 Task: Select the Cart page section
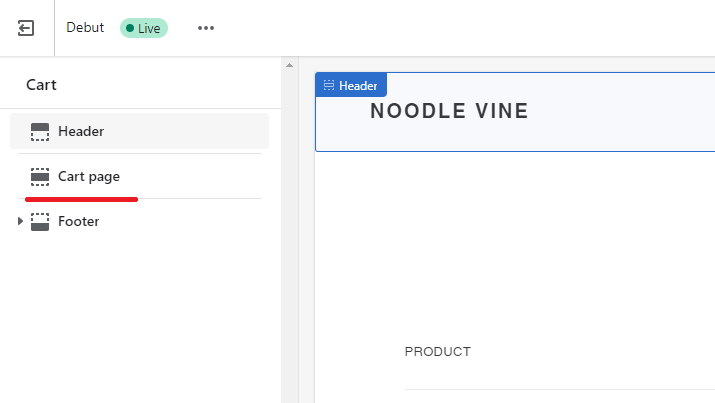click(x=140, y=176)
